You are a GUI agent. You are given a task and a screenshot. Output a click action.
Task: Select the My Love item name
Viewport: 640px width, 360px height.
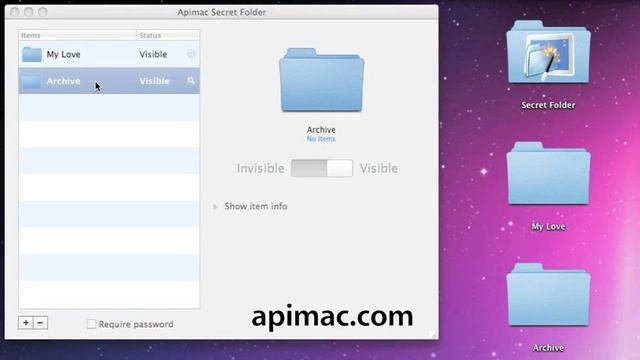pyautogui.click(x=63, y=54)
